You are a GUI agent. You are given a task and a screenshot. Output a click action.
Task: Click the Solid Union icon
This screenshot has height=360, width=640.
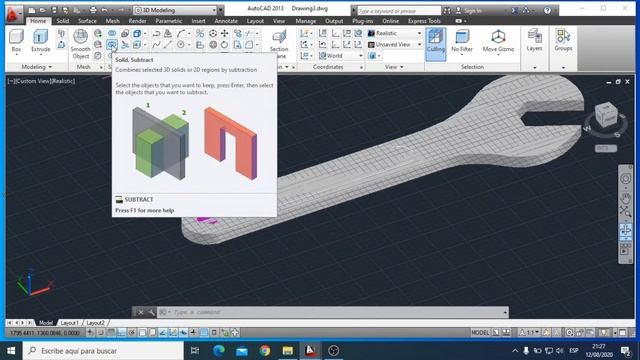click(x=112, y=33)
